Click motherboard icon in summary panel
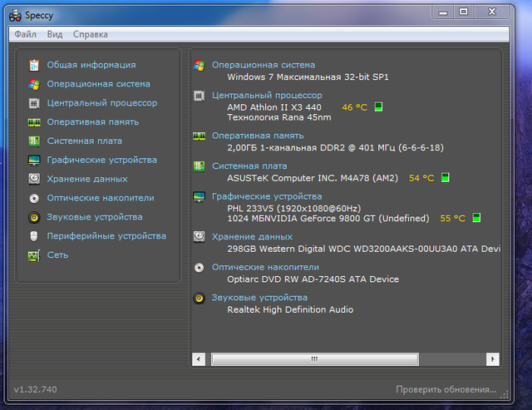Image resolution: width=532 pixels, height=410 pixels. (199, 166)
